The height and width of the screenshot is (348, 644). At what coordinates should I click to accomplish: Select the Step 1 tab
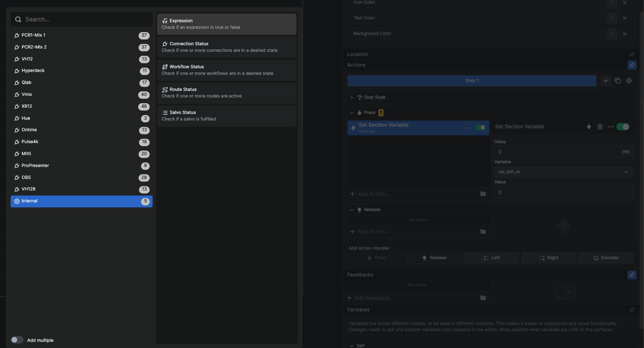click(472, 81)
